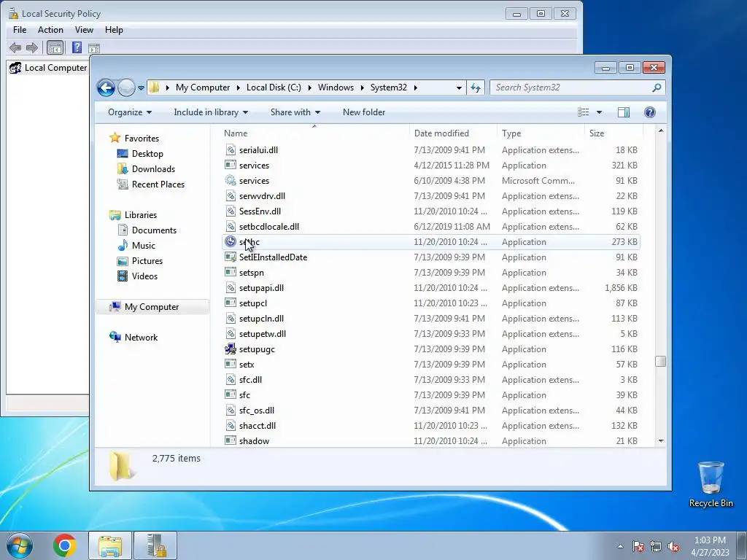Select the setupapi.dll file
Image resolution: width=747 pixels, height=560 pixels.
tap(431, 288)
